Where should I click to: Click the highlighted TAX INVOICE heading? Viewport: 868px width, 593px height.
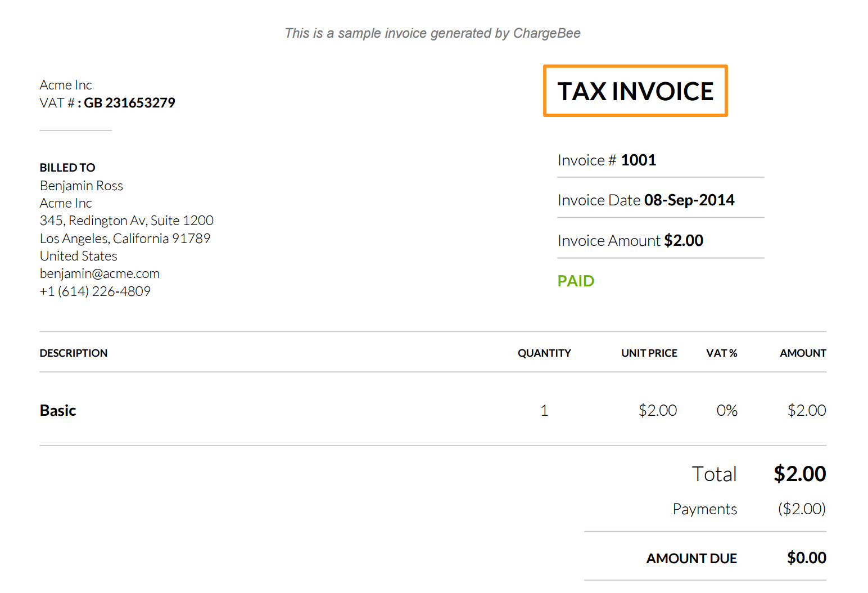pos(635,91)
